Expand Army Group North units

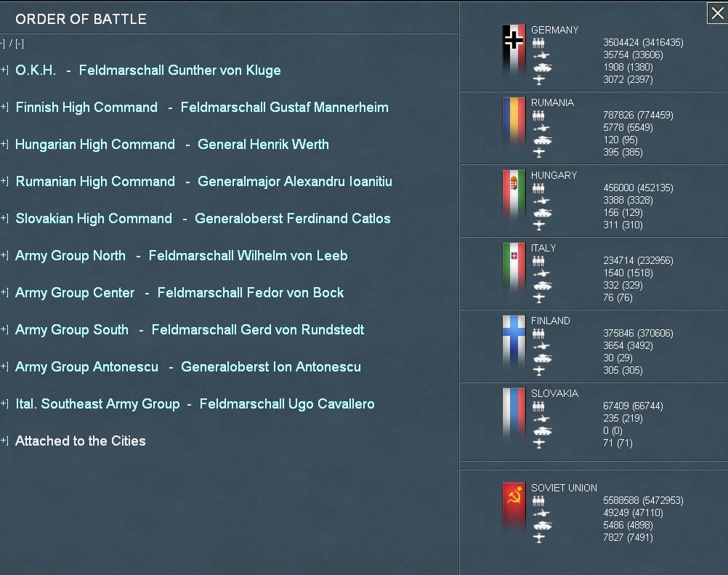point(4,255)
